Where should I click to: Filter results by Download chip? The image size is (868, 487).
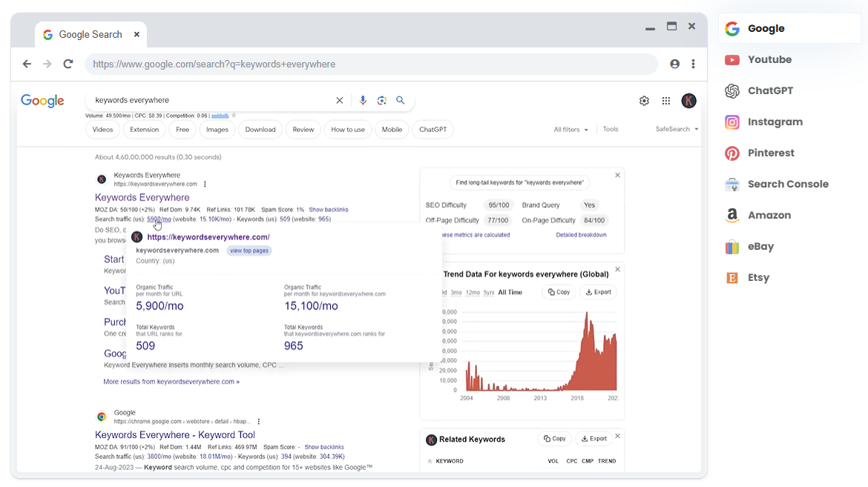(x=260, y=130)
